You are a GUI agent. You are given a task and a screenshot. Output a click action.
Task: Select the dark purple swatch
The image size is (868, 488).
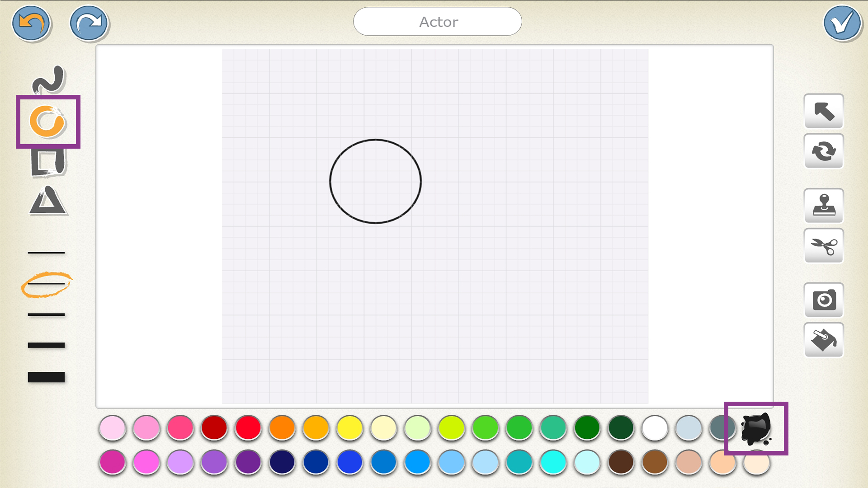248,462
